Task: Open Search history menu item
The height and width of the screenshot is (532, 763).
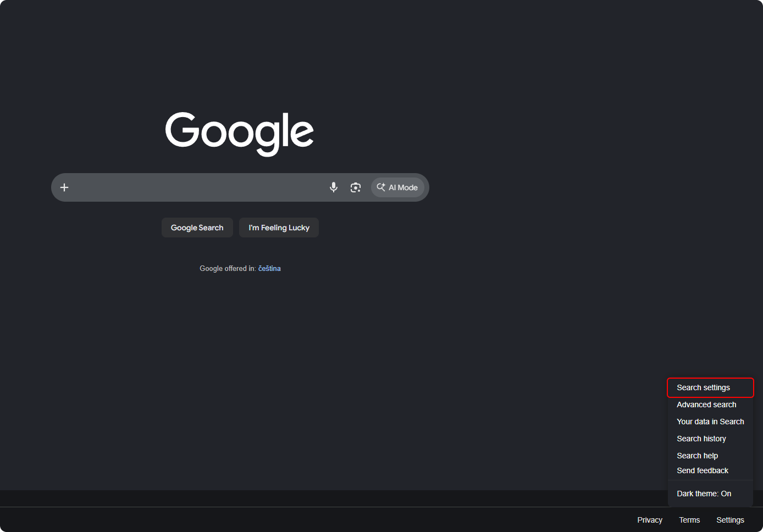Action: (x=710, y=439)
